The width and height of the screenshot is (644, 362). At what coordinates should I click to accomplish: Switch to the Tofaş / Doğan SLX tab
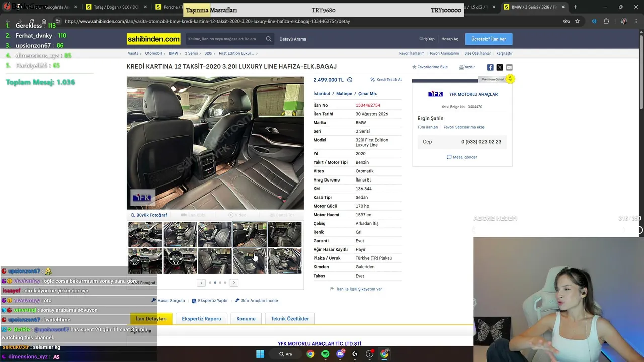[x=117, y=7]
